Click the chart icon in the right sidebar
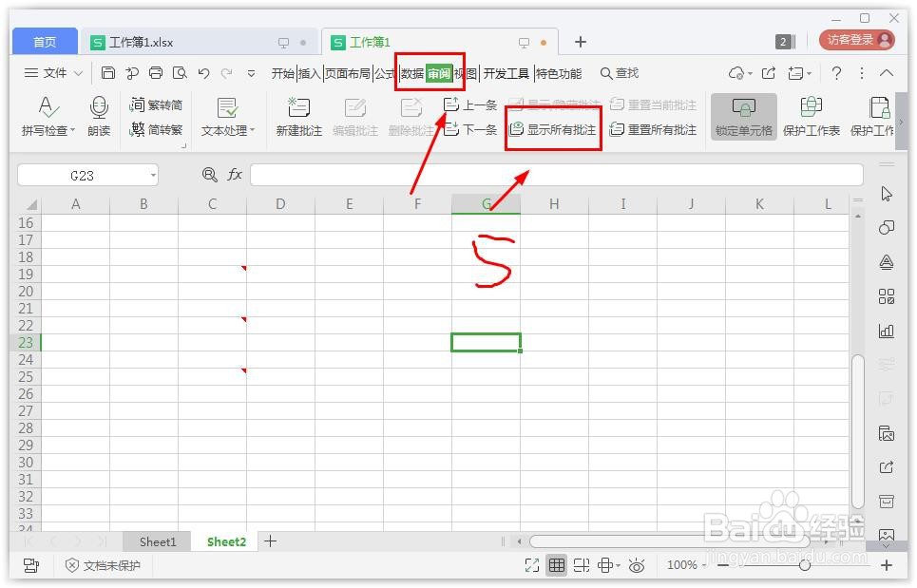This screenshot has height=588, width=917. tap(887, 331)
